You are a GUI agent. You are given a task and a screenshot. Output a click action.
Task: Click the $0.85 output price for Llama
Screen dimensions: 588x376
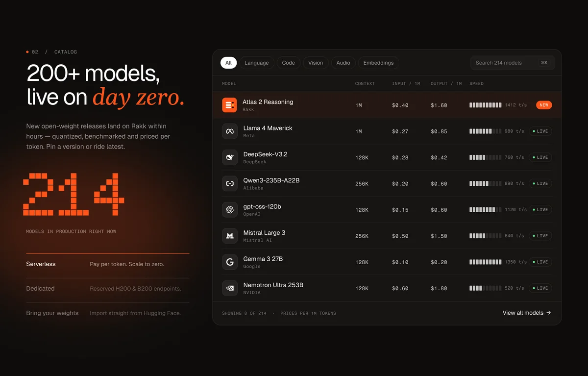(x=439, y=131)
